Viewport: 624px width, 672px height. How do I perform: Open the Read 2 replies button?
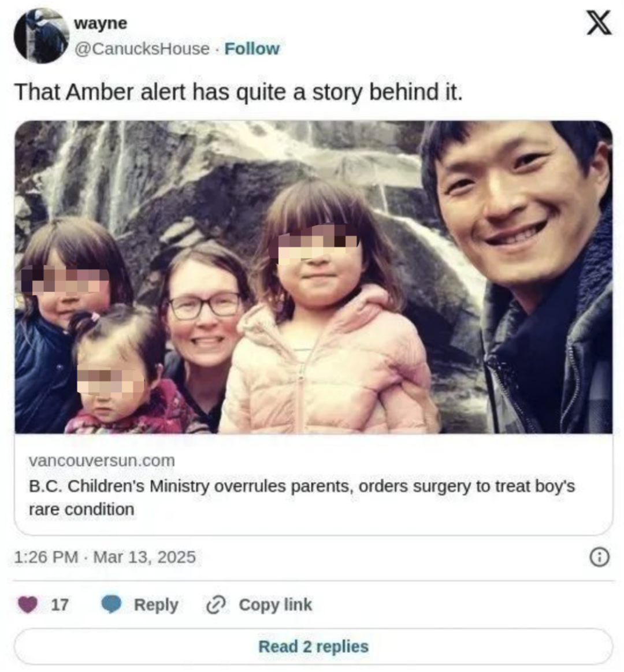pos(313,647)
